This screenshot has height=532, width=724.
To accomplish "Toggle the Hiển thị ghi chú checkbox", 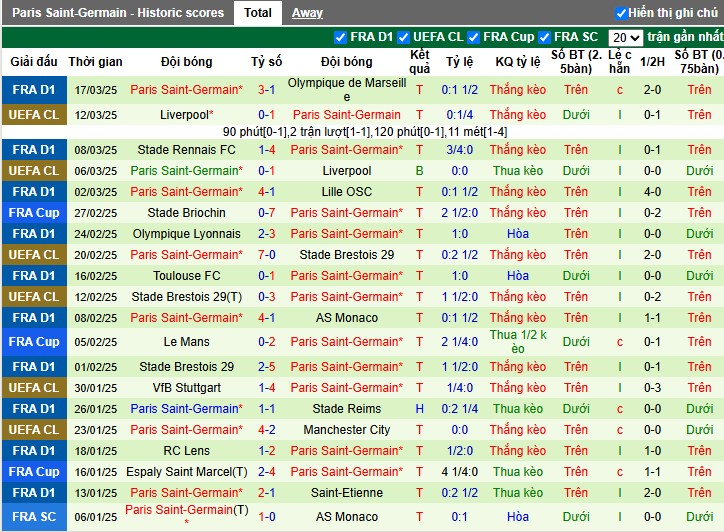I will coord(621,13).
